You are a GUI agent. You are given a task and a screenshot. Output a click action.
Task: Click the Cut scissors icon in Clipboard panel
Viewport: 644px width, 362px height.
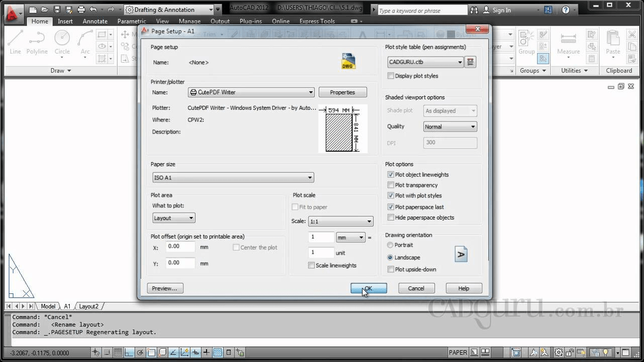pos(632,35)
